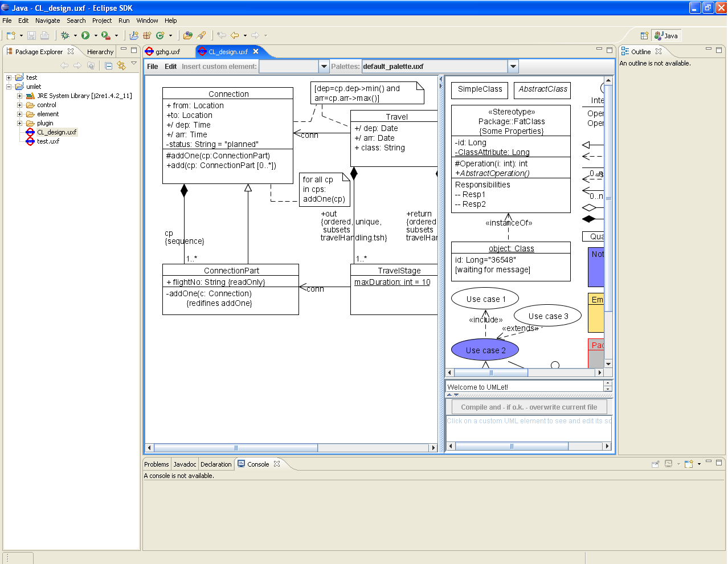Click Collapse All in Package Explorer
The width and height of the screenshot is (728, 564).
pos(108,66)
